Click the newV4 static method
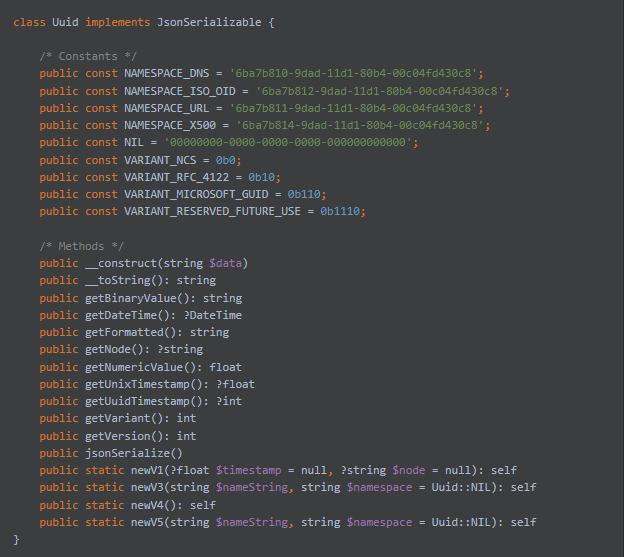 (x=147, y=505)
